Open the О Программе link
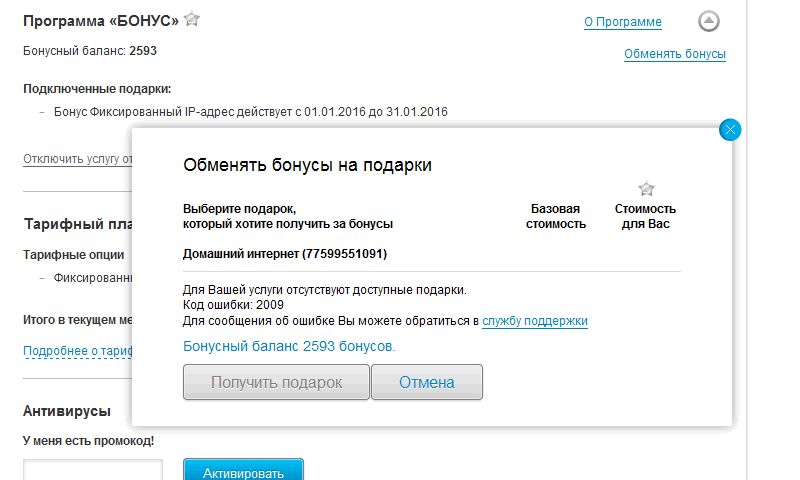This screenshot has height=480, width=800. click(622, 22)
